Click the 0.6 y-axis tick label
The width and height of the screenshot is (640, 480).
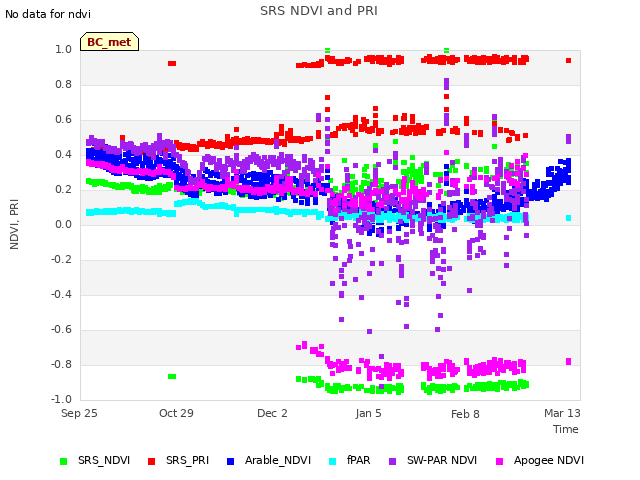tap(63, 120)
